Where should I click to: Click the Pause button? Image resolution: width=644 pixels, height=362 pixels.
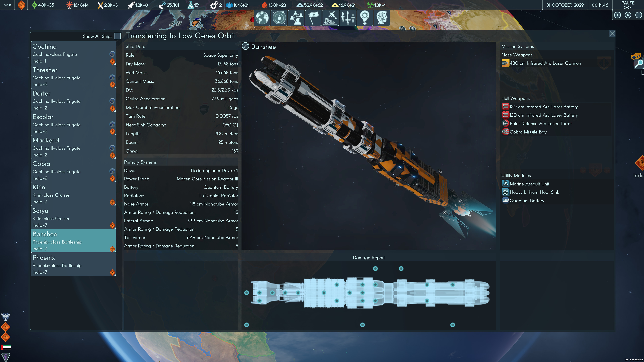pos(627,5)
